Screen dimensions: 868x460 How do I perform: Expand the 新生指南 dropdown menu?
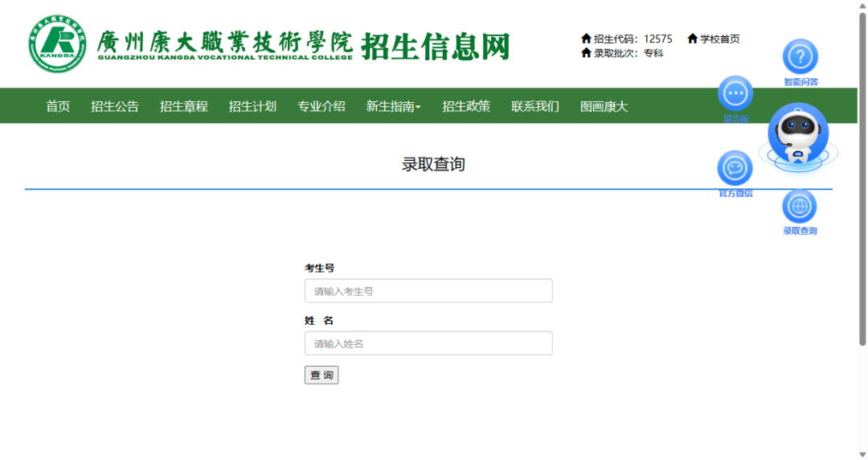(x=394, y=106)
